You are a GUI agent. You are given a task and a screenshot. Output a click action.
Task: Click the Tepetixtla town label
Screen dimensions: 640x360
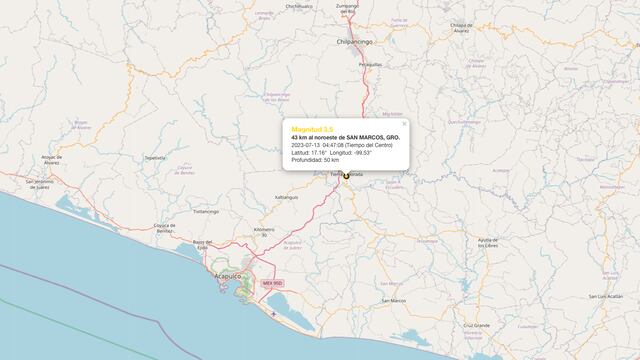coord(155,158)
